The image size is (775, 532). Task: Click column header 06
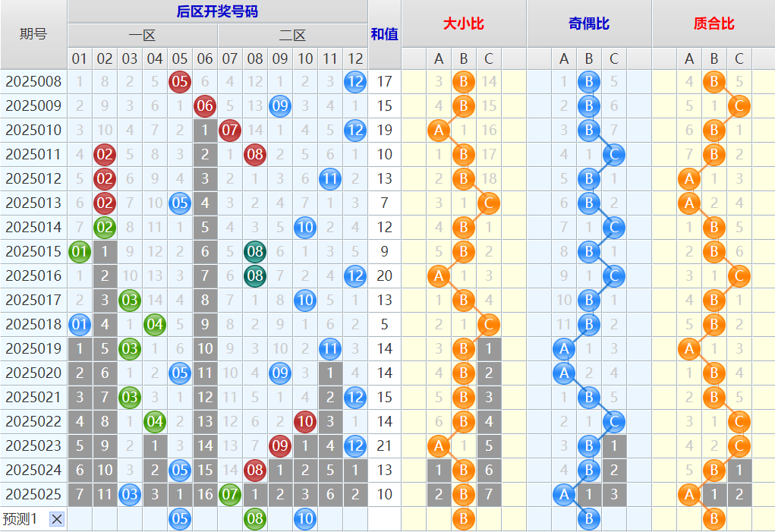[205, 58]
